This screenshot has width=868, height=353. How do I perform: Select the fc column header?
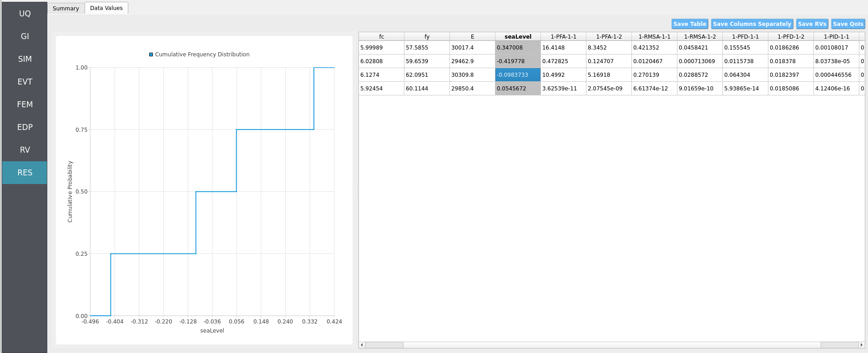[x=381, y=36]
